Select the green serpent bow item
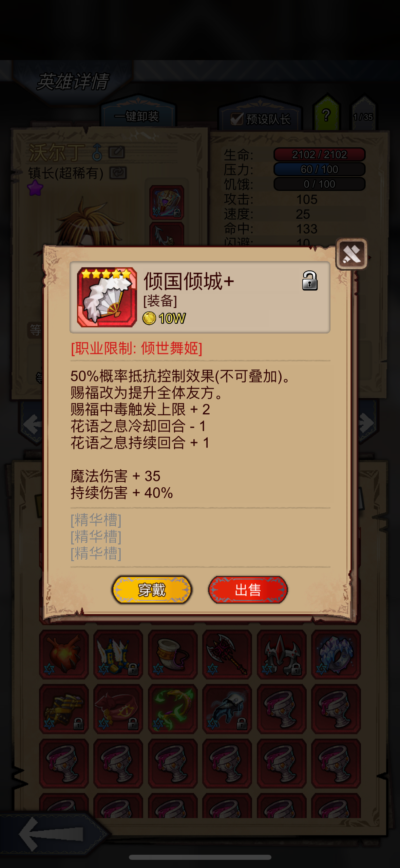Screen dimensions: 400x868 click(173, 709)
